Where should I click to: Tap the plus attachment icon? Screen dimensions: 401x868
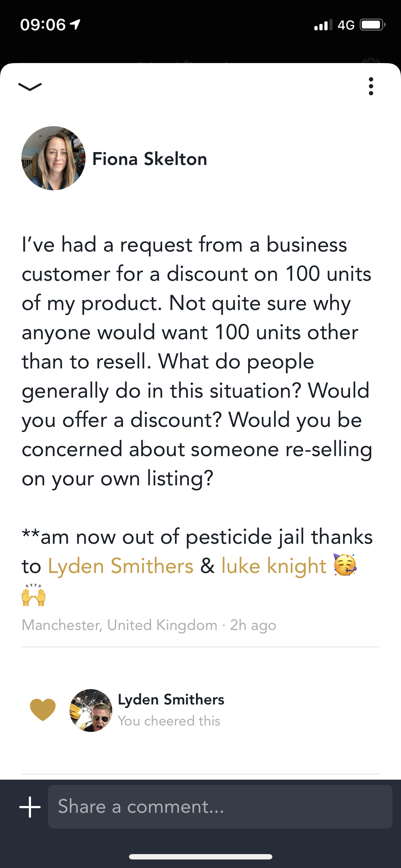(x=30, y=807)
